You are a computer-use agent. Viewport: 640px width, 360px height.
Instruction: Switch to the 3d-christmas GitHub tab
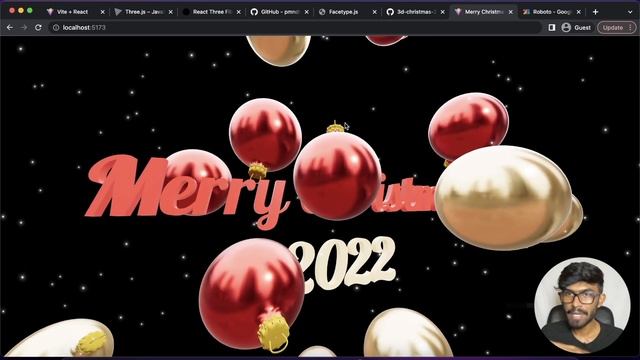pos(416,12)
